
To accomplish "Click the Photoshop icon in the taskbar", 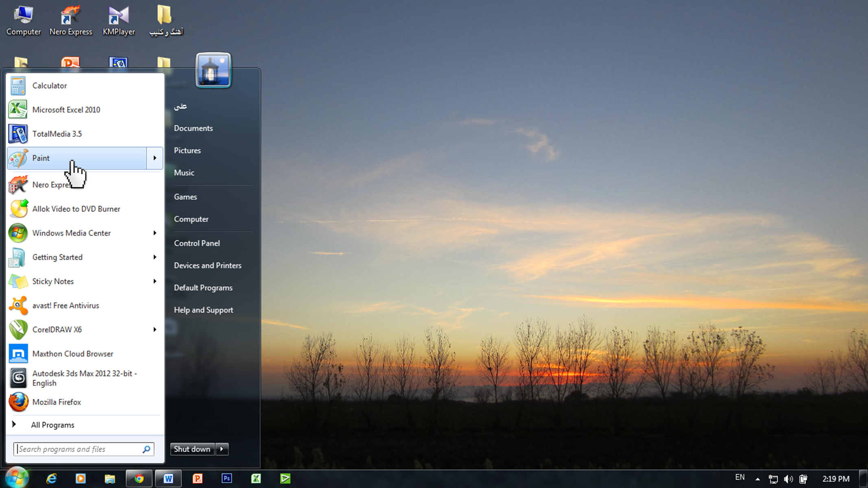I will pyautogui.click(x=227, y=479).
